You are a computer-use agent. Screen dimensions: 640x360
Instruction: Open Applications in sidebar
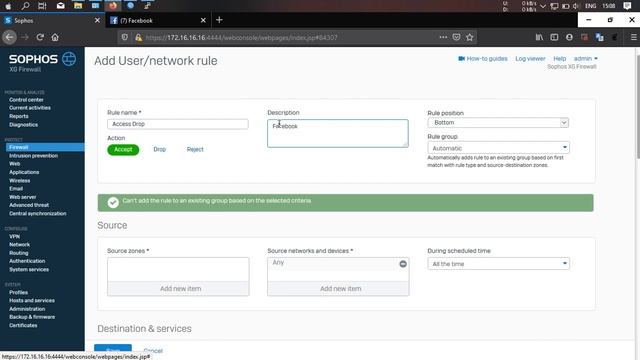pyautogui.click(x=24, y=172)
